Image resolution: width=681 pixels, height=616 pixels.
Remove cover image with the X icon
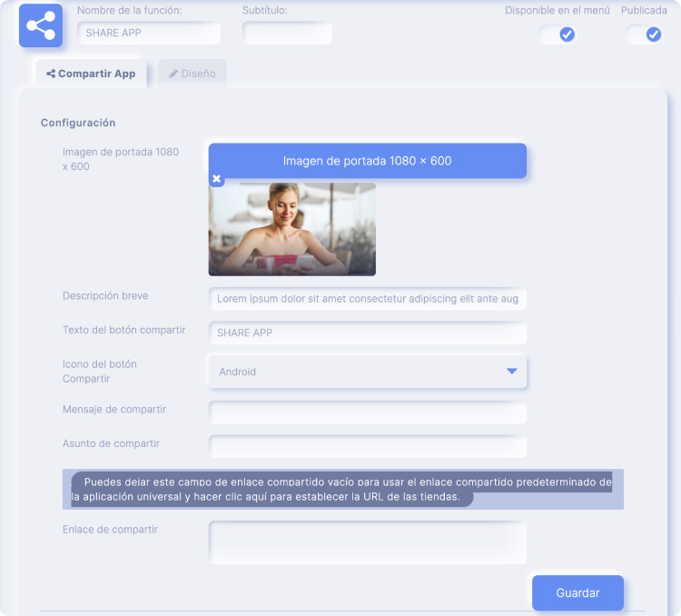pyautogui.click(x=217, y=179)
